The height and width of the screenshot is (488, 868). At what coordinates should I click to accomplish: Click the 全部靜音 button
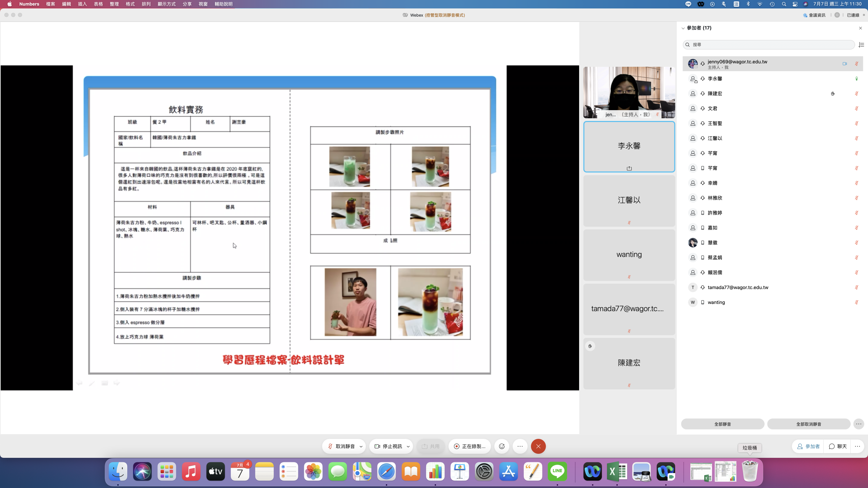(723, 424)
